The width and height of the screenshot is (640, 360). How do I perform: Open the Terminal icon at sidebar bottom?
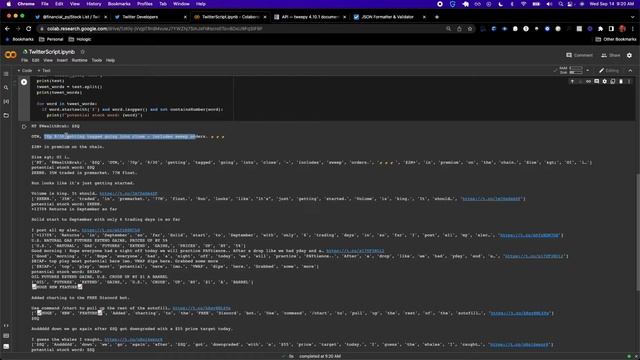6,347
